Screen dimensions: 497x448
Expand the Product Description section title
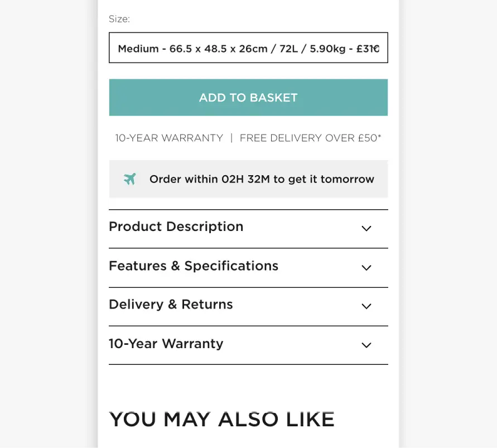tap(176, 227)
